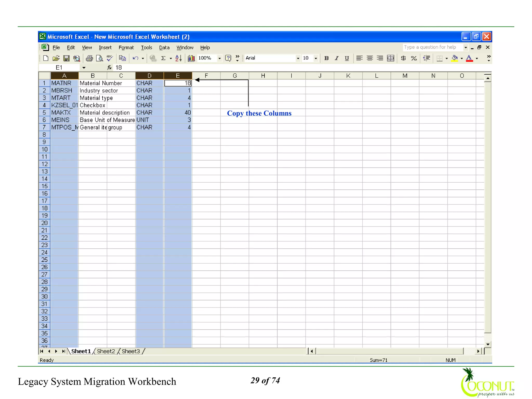532x399 pixels.
Task: Run the Spelling check icon
Action: tap(110, 58)
